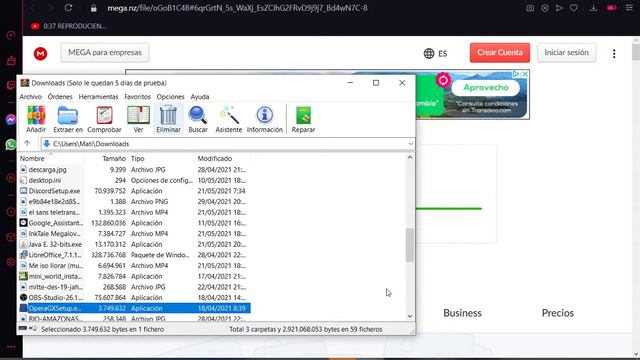The image size is (640, 360).
Task: Click the browser heart bookmark icon
Action: (x=574, y=8)
